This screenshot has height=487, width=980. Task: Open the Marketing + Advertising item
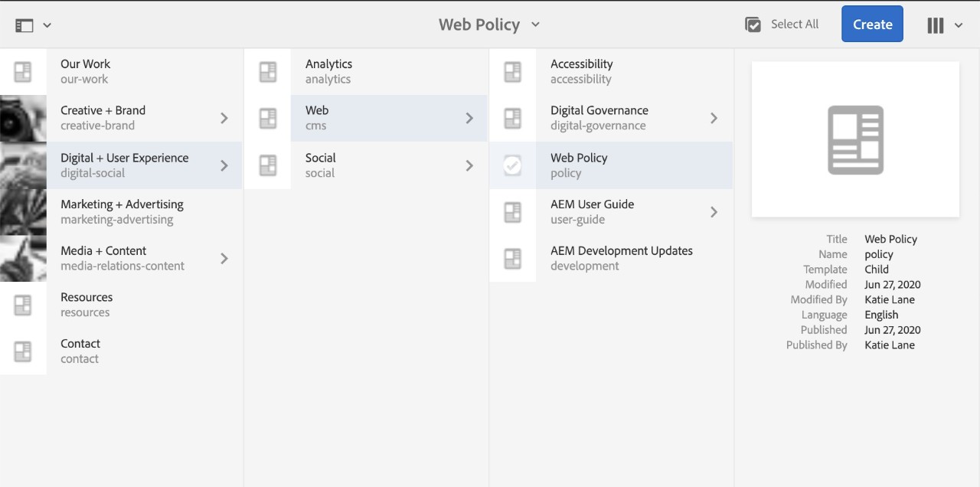click(122, 212)
